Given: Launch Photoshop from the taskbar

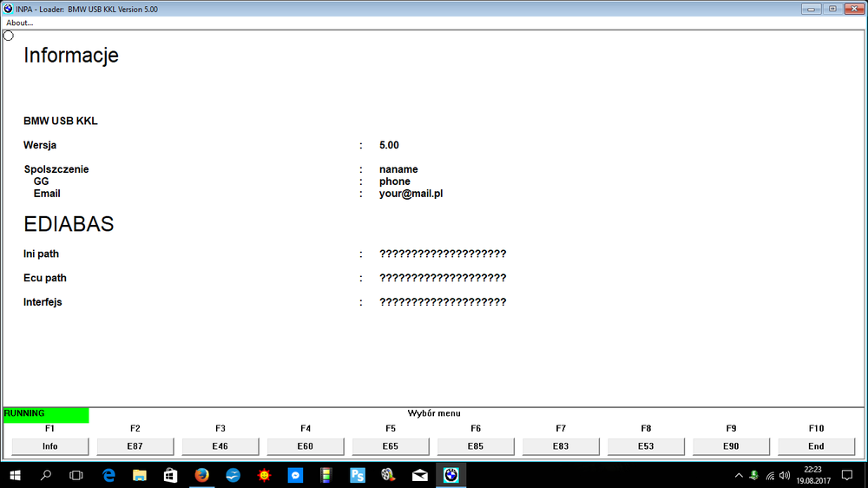Looking at the screenshot, I should tap(358, 475).
